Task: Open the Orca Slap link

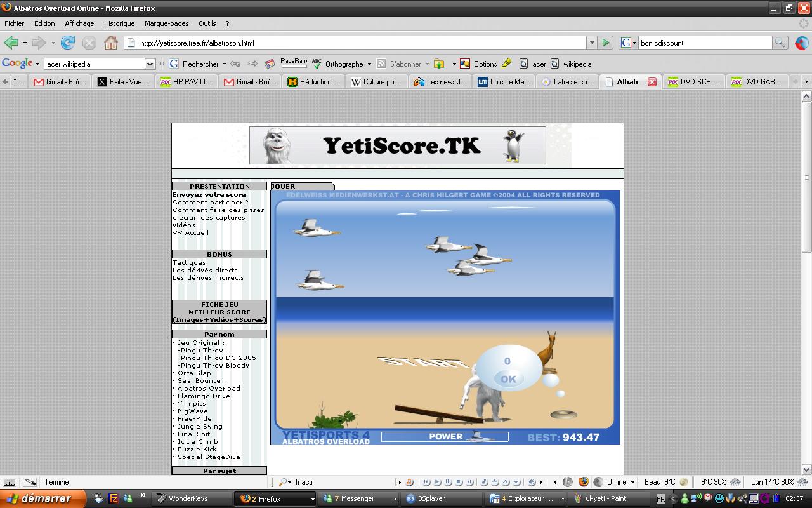Action: (194, 373)
